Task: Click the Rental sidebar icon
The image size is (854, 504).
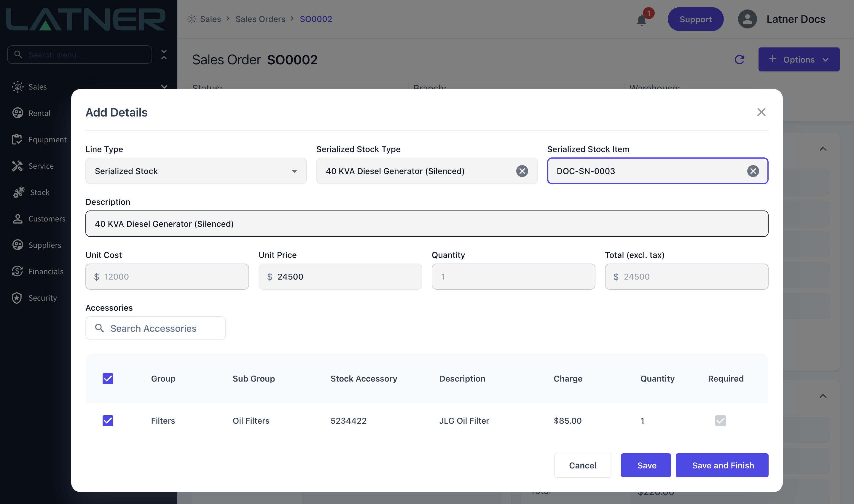Action: (18, 113)
